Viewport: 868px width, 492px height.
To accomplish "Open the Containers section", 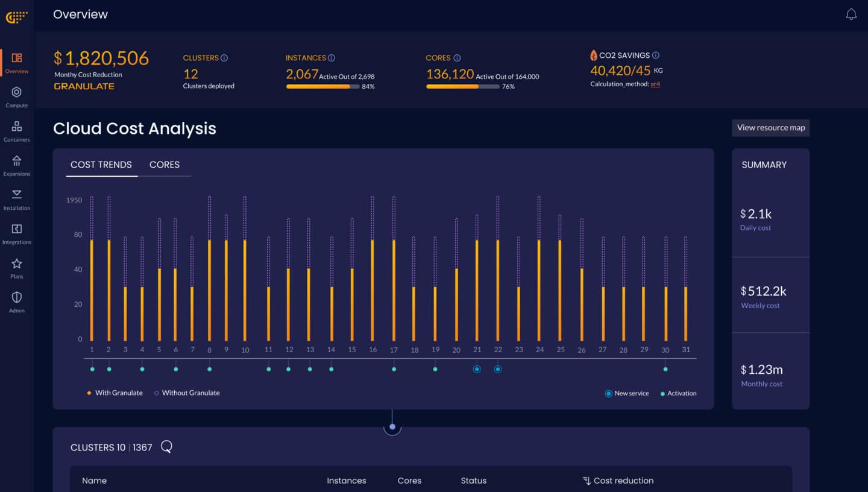I will point(17,131).
